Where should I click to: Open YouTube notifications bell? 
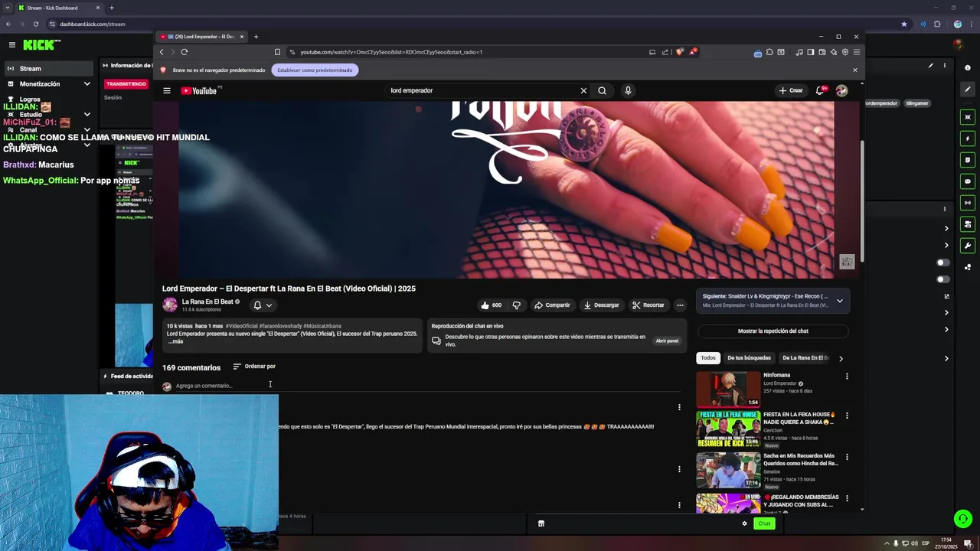click(821, 90)
